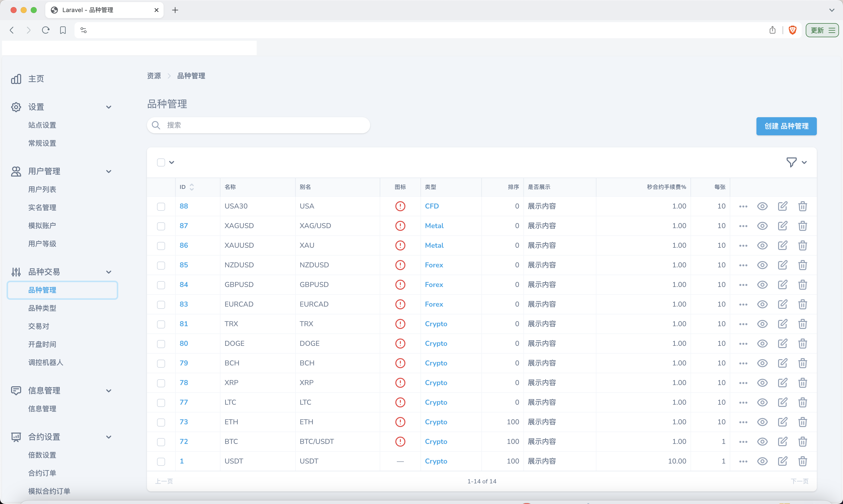Click the warning icon in the BTC row
The height and width of the screenshot is (504, 843).
pos(400,442)
